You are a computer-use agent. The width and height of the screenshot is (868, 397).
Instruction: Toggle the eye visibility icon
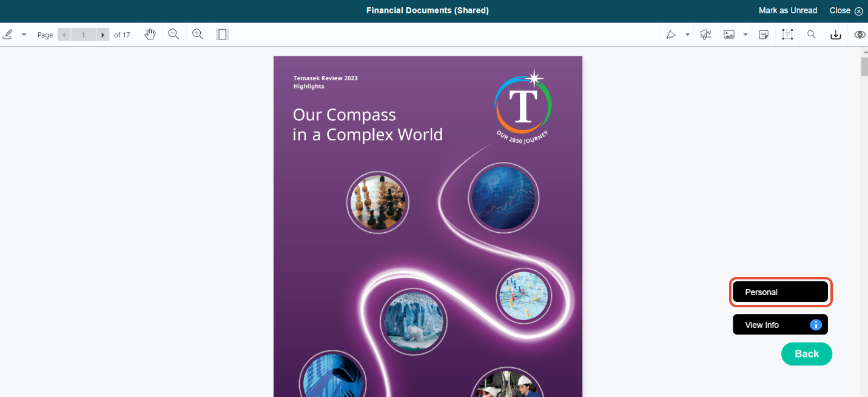[860, 35]
